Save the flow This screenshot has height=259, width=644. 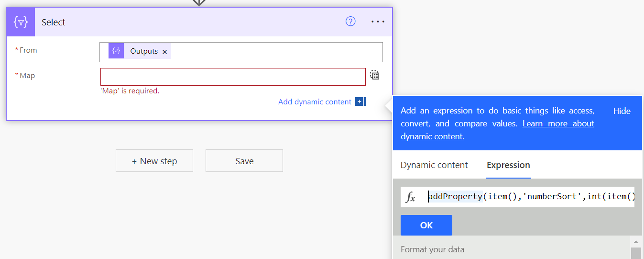coord(244,161)
